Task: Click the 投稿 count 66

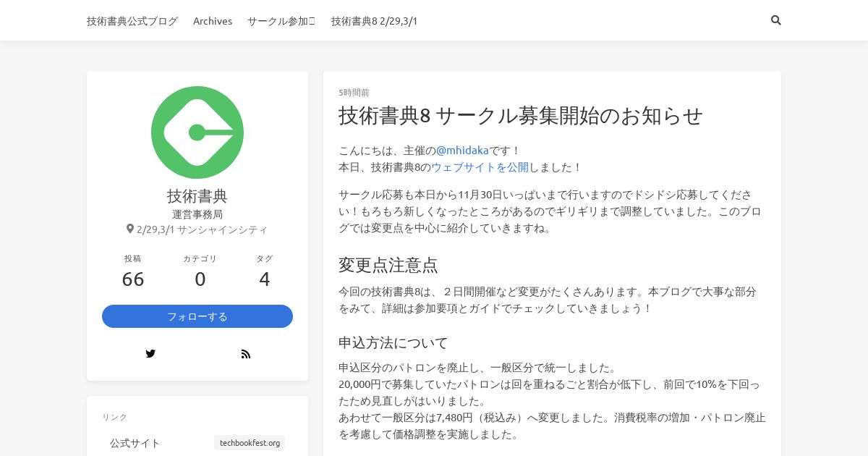Action: [133, 279]
